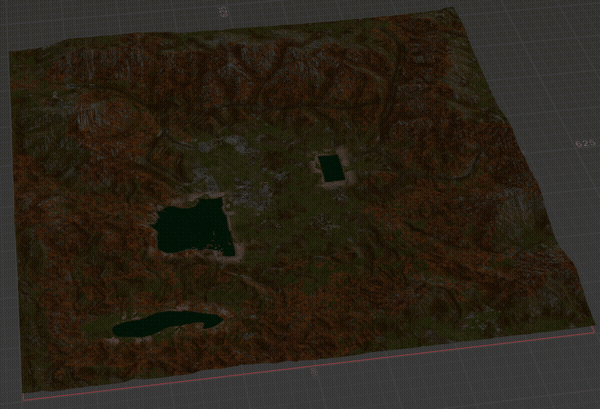Click the terrain's bottom-left corner

(x=22, y=393)
